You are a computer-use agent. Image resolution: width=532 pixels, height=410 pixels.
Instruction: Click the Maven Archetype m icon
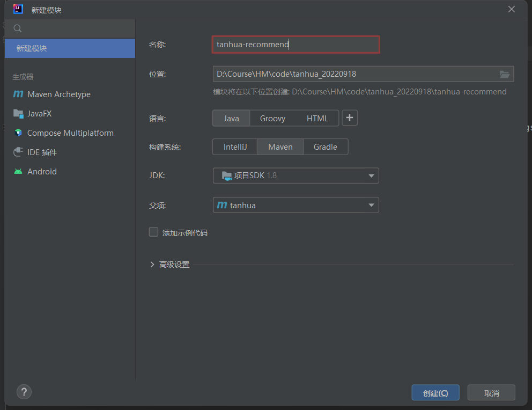tap(18, 94)
